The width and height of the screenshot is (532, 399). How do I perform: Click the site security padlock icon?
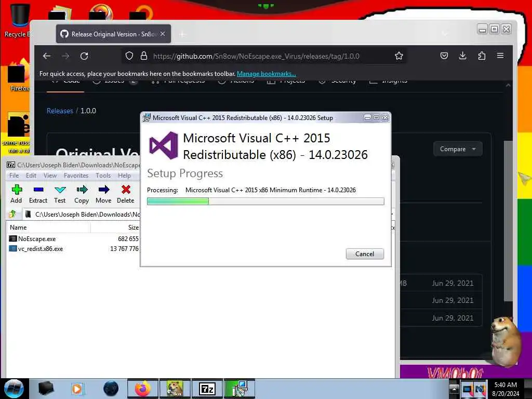click(144, 56)
